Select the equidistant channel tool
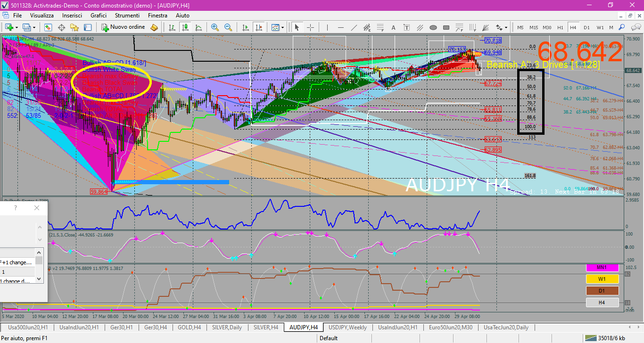This screenshot has height=343, width=644. click(x=367, y=27)
